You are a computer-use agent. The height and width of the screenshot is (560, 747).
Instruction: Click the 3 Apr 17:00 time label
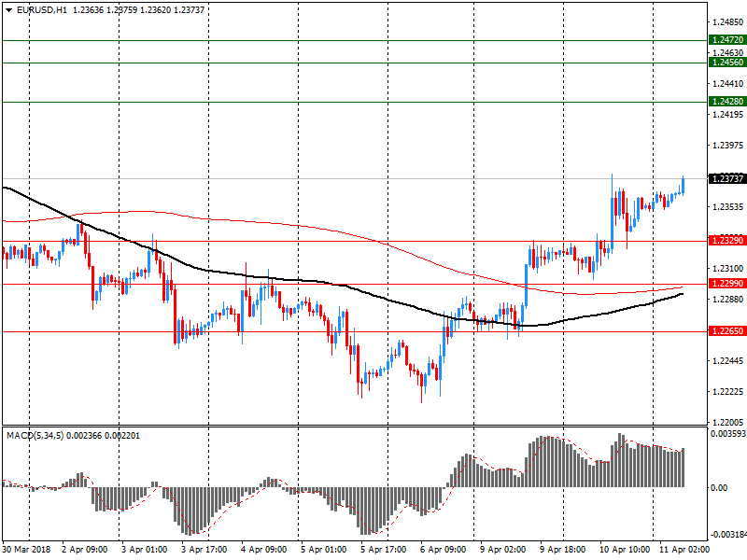(x=204, y=550)
